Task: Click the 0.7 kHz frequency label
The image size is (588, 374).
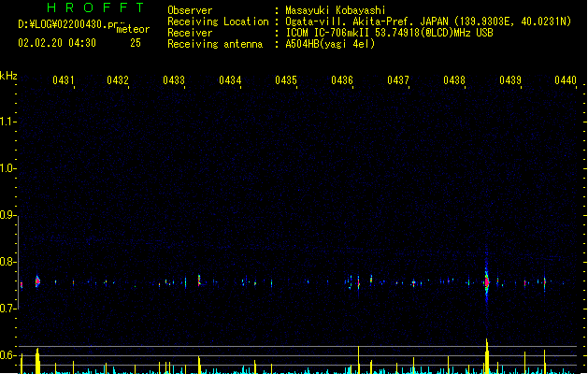Action: [x=7, y=309]
